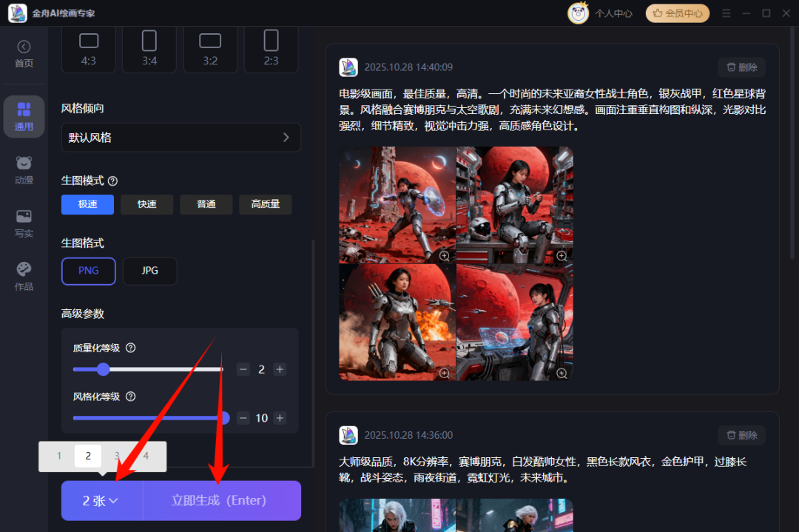799x532 pixels.
Task: Open the cockpit hologram warrior image
Action: [x=515, y=322]
